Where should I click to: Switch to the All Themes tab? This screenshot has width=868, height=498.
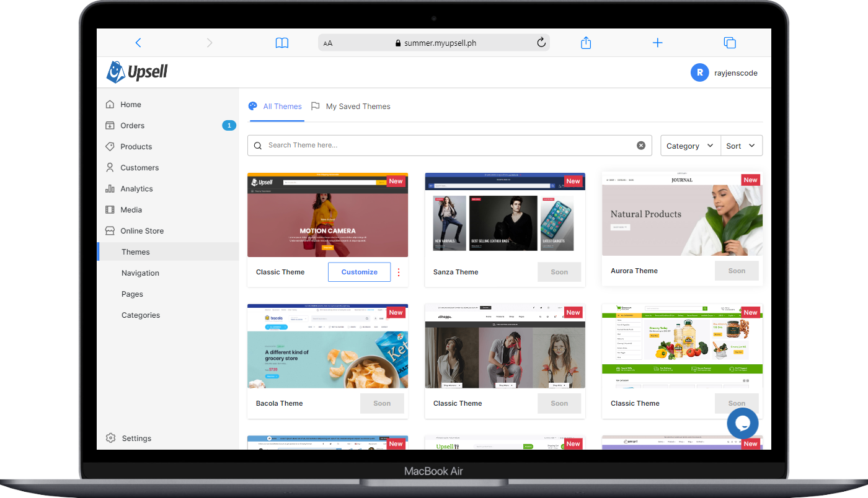click(x=275, y=107)
